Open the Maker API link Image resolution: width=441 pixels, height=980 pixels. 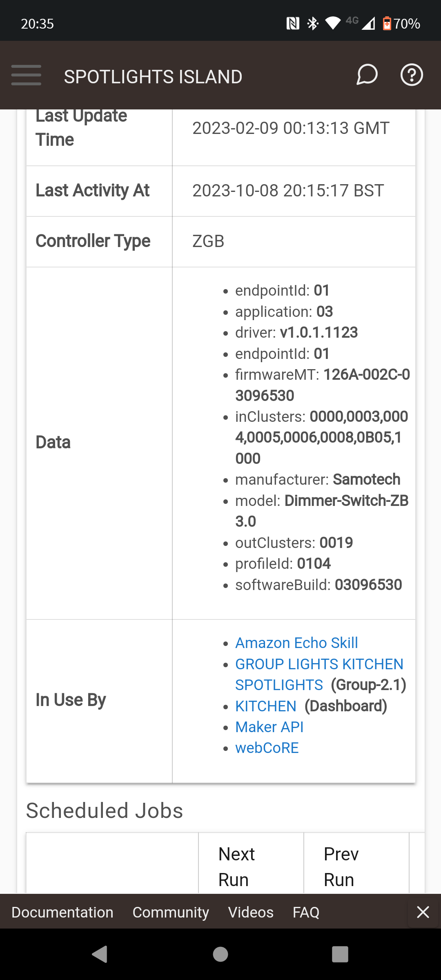coord(269,727)
